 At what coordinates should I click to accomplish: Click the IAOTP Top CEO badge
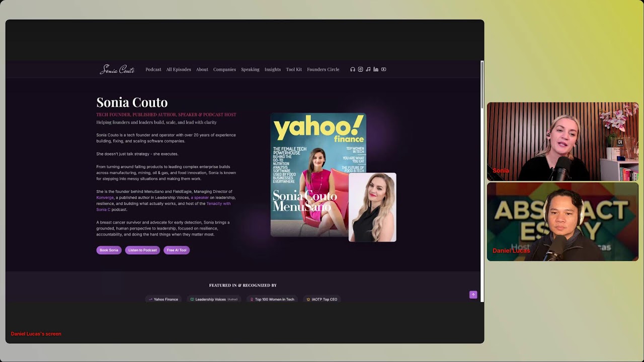coord(321,299)
